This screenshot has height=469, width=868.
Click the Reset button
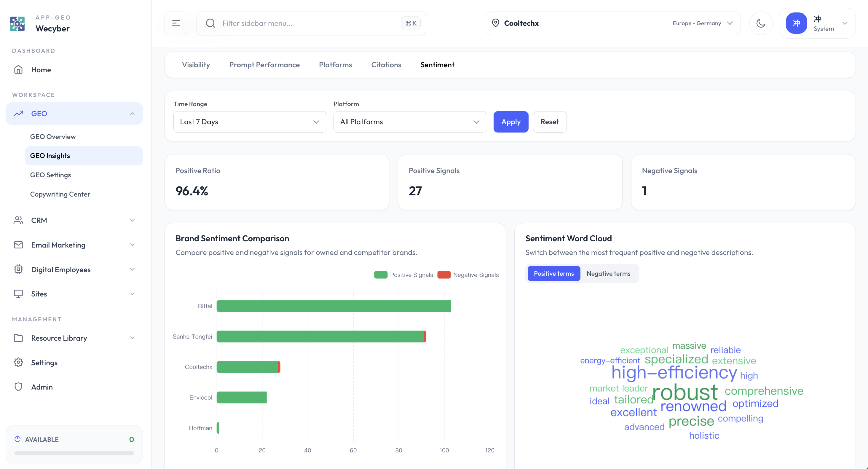pos(550,122)
